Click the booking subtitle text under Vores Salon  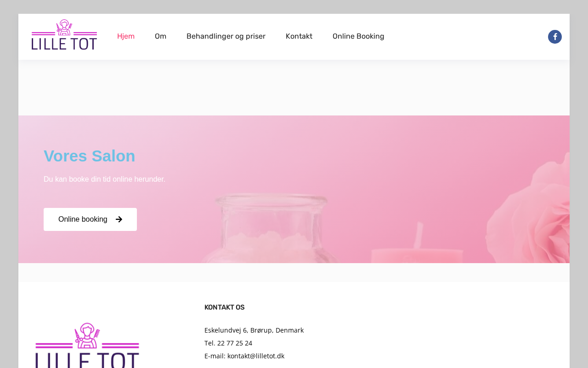coord(104,179)
